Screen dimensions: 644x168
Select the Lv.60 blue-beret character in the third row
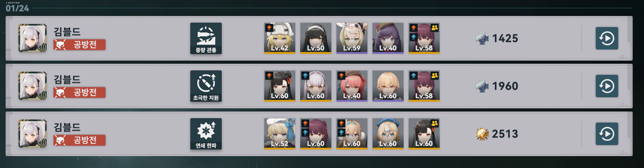coord(388,134)
